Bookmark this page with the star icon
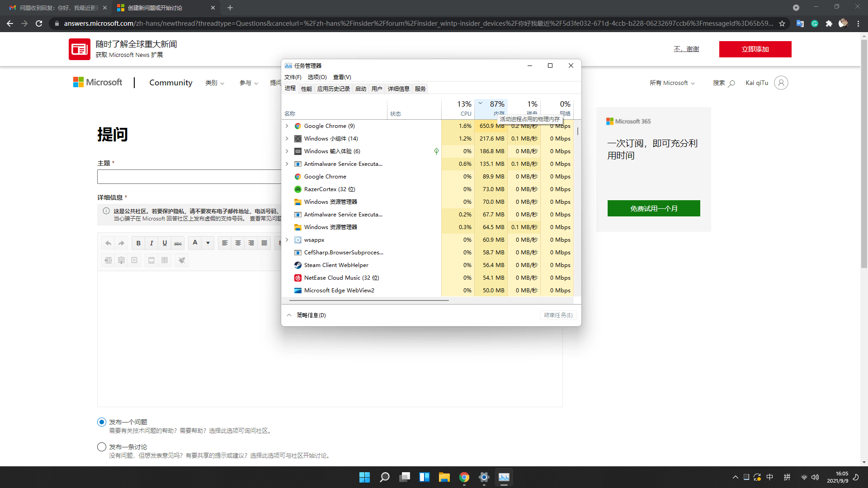Viewport: 868px width, 488px height. click(782, 23)
